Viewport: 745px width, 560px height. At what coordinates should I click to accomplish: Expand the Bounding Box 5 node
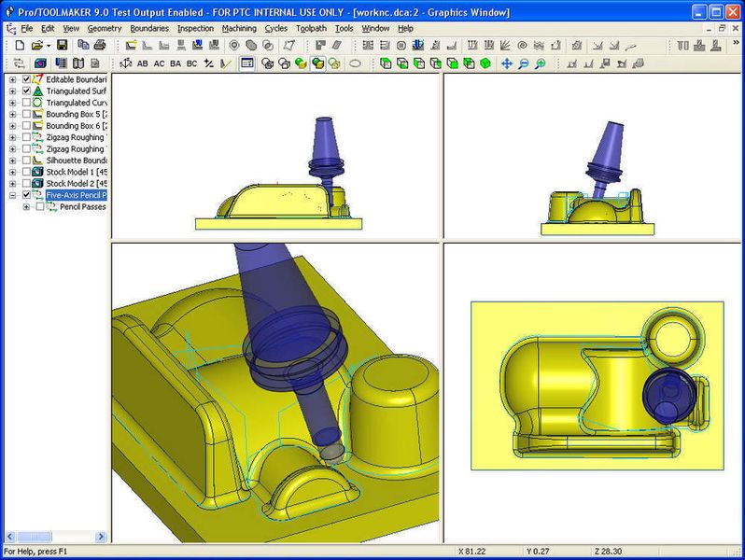[13, 115]
